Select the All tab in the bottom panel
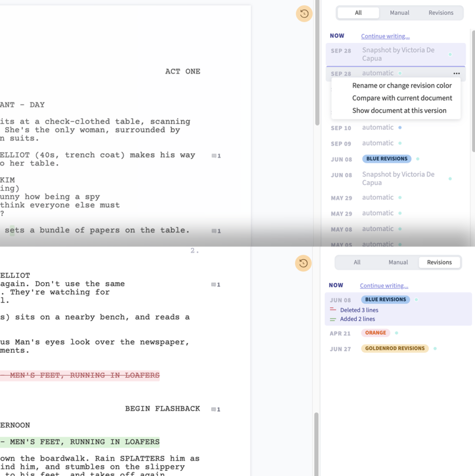 point(357,262)
